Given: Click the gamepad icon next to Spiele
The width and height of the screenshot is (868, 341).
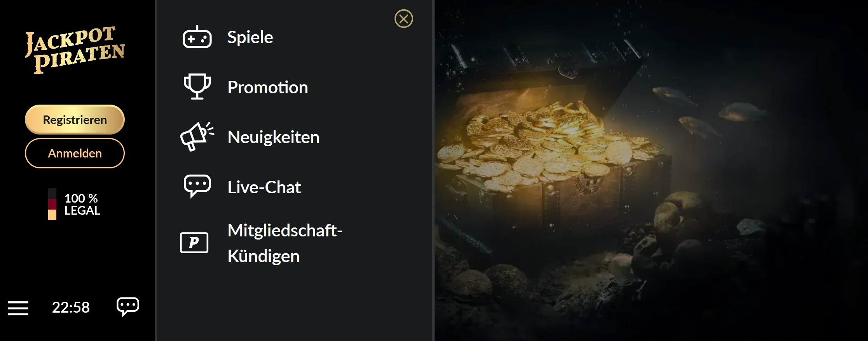Looking at the screenshot, I should [x=197, y=37].
